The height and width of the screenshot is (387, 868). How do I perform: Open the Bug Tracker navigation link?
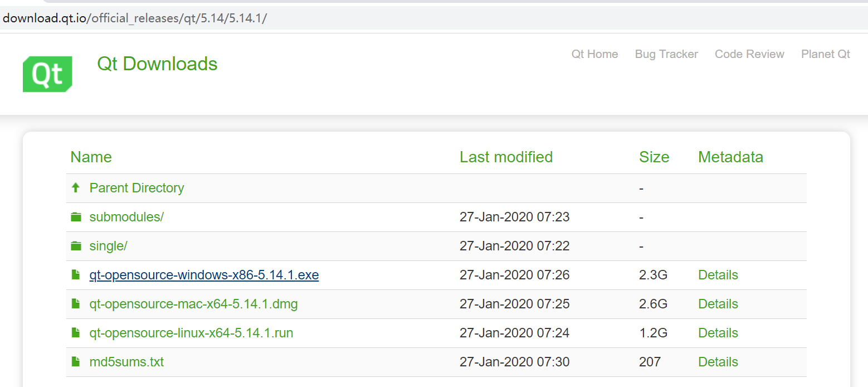666,54
